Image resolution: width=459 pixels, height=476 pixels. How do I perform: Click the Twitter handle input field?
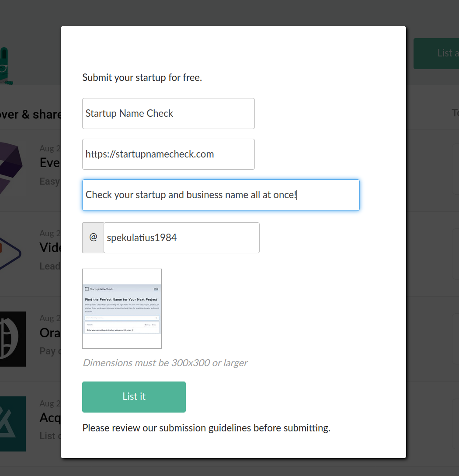pyautogui.click(x=181, y=238)
